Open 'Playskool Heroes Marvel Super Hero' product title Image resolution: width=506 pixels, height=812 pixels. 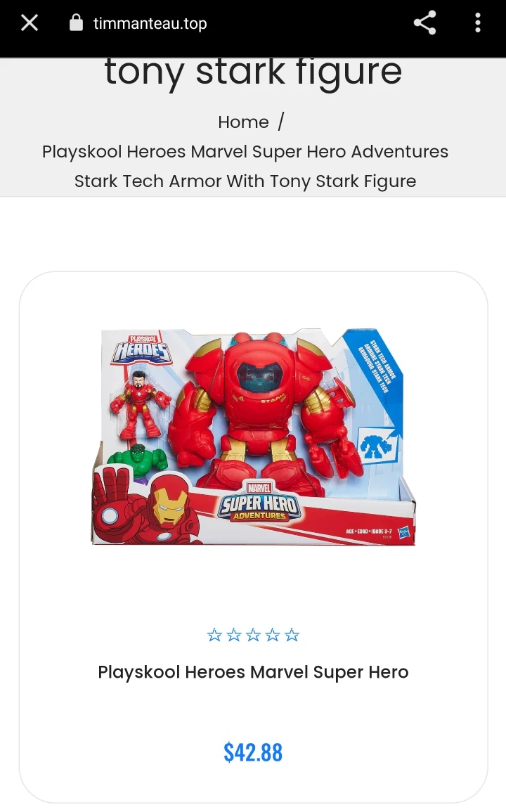point(253,672)
